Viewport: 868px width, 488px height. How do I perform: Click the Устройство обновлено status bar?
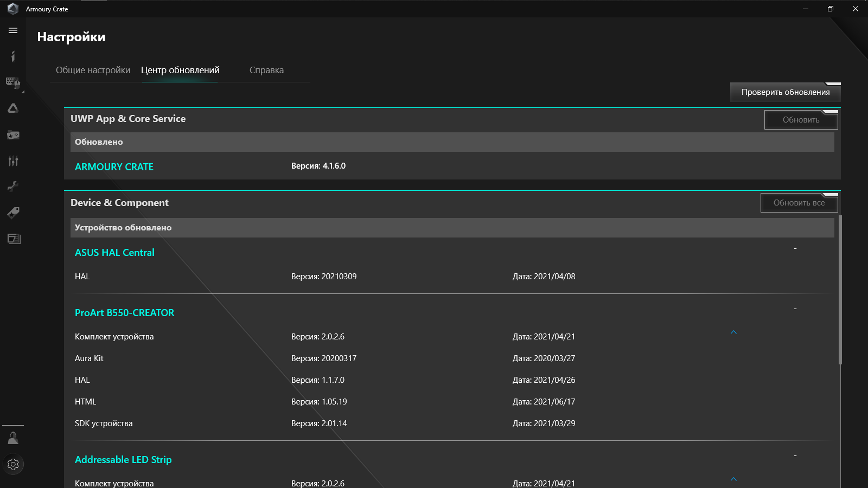(x=452, y=228)
